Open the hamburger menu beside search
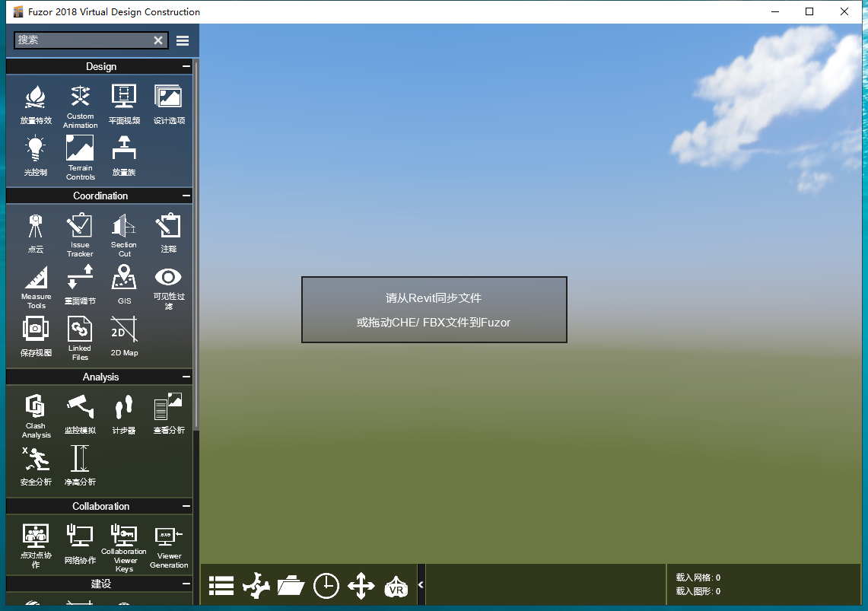Image resolution: width=868 pixels, height=611 pixels. pos(183,40)
